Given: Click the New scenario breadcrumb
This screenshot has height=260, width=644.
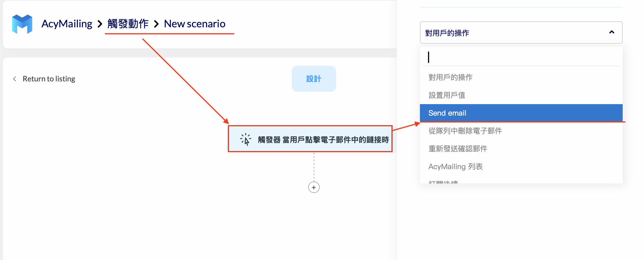Looking at the screenshot, I should click(194, 24).
